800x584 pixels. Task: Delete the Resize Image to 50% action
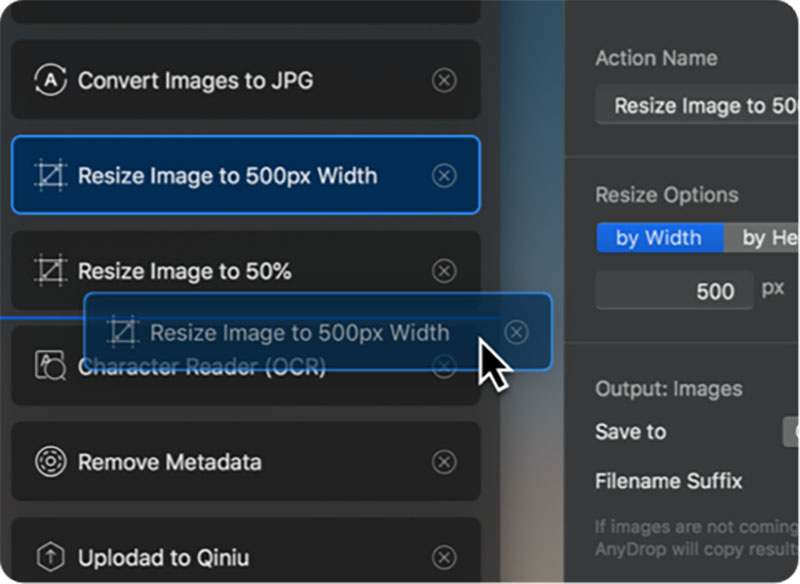pyautogui.click(x=444, y=271)
